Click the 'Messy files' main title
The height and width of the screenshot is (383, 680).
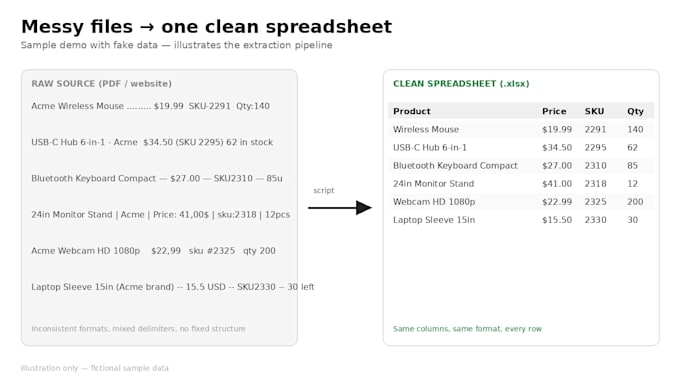click(x=206, y=26)
